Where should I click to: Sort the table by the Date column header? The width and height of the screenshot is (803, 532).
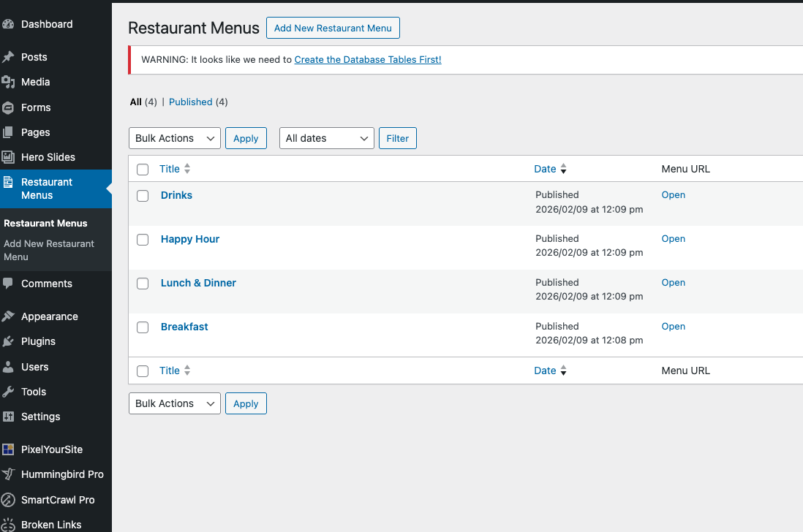[x=546, y=169]
